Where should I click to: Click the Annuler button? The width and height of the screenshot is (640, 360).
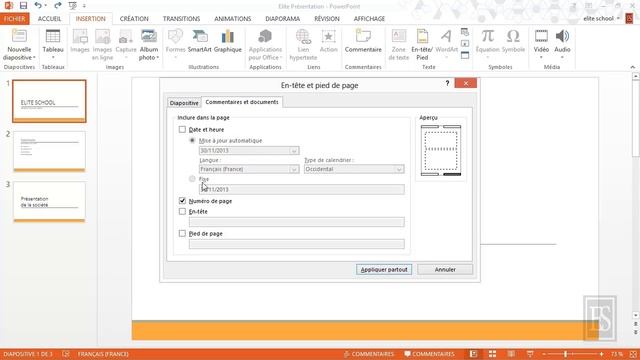click(x=445, y=269)
